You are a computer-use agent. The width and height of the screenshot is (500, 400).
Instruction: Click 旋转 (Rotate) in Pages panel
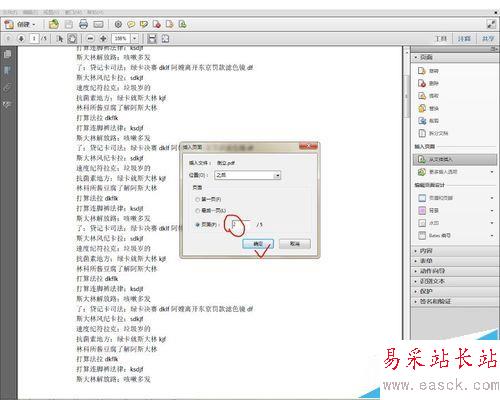(429, 71)
